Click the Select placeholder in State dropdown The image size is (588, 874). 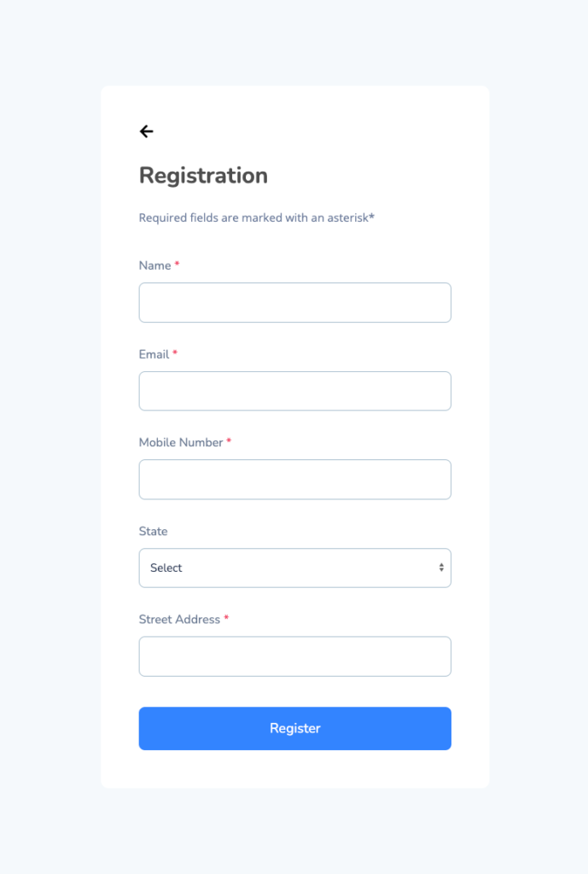click(x=166, y=568)
